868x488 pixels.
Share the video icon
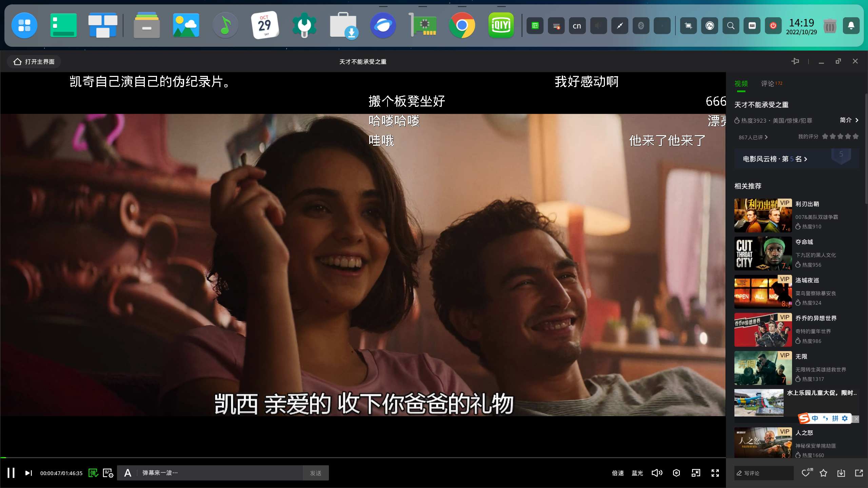859,473
